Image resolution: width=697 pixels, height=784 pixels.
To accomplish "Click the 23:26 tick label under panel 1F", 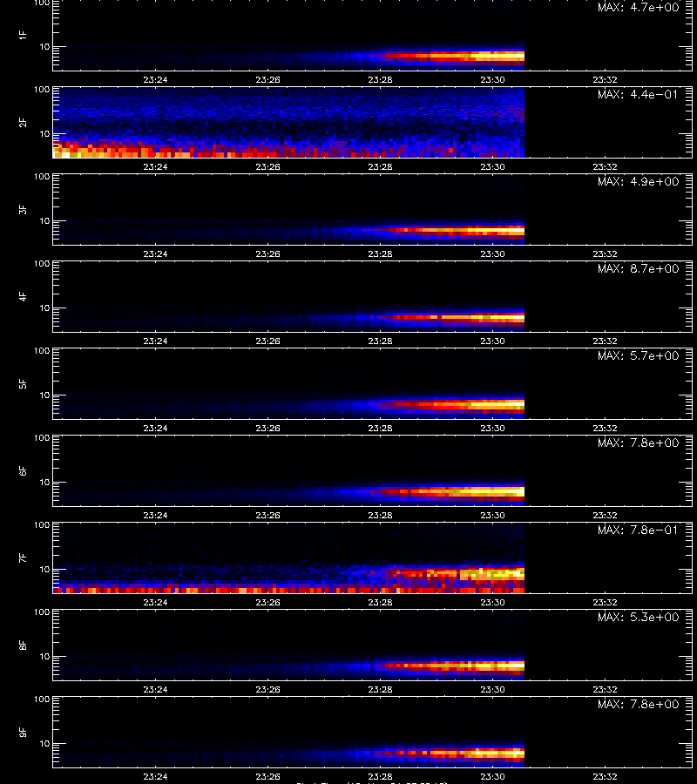I will [x=268, y=79].
